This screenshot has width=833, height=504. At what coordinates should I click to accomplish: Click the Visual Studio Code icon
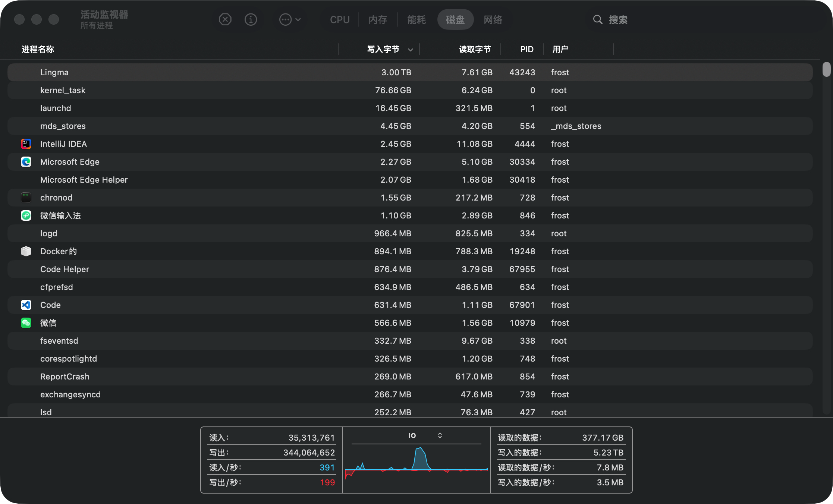coord(26,305)
